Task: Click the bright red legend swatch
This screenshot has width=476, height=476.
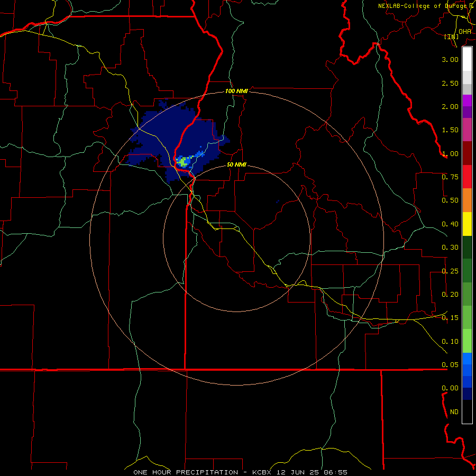Action: tap(467, 177)
